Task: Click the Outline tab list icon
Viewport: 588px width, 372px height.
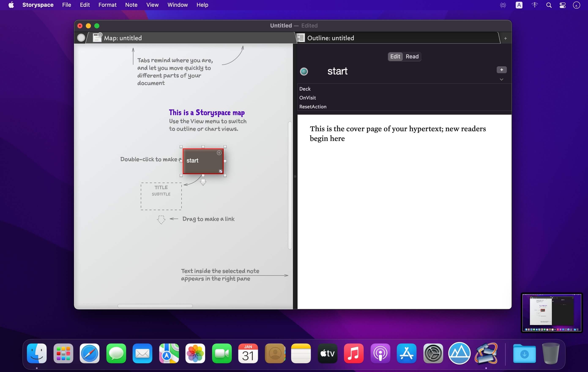Action: (x=301, y=38)
